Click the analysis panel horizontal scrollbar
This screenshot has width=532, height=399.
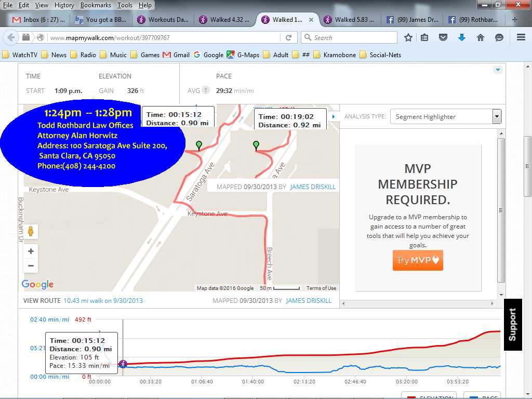[x=418, y=303]
